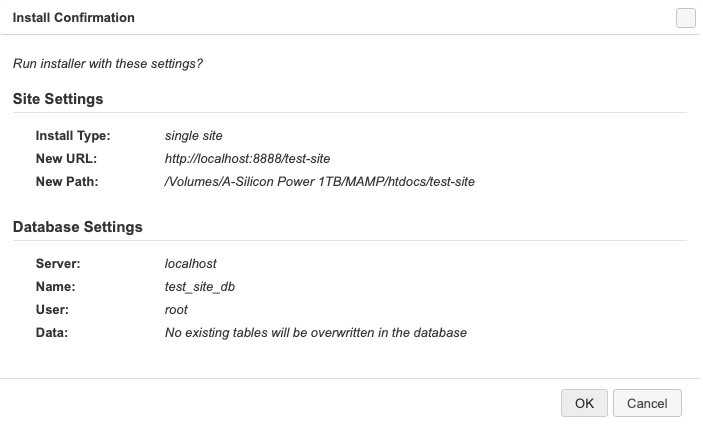Click the 'Run installer with these settings?' prompt
Screen dimensions: 703x430
108,64
